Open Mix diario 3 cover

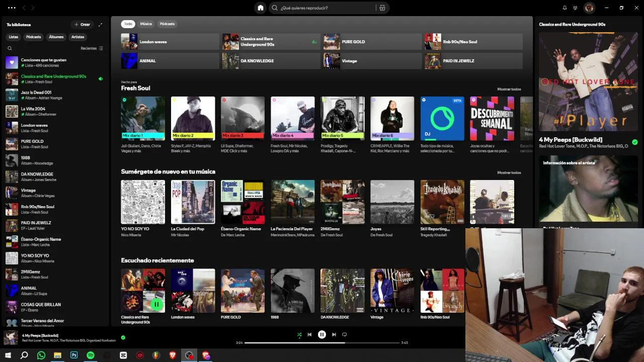243,119
